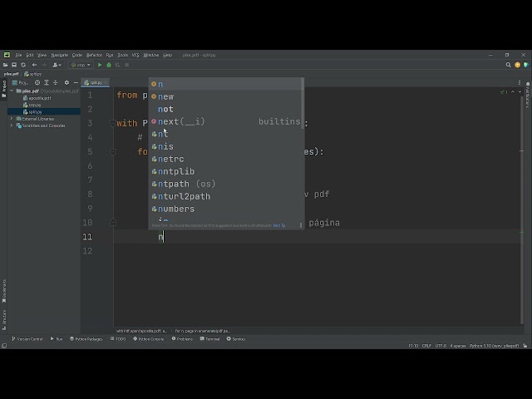Choose the 'netrc' completion suggestion
The width and height of the screenshot is (532, 399).
(x=226, y=159)
